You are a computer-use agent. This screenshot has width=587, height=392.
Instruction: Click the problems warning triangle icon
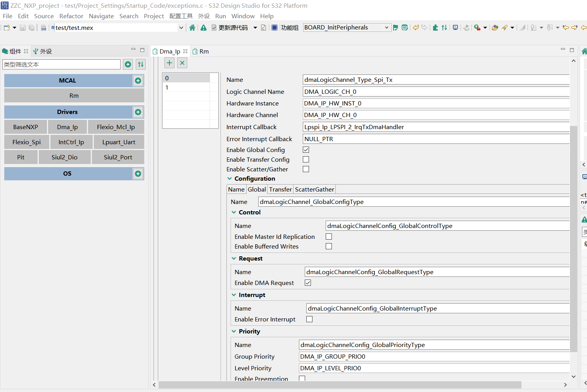[x=203, y=27]
